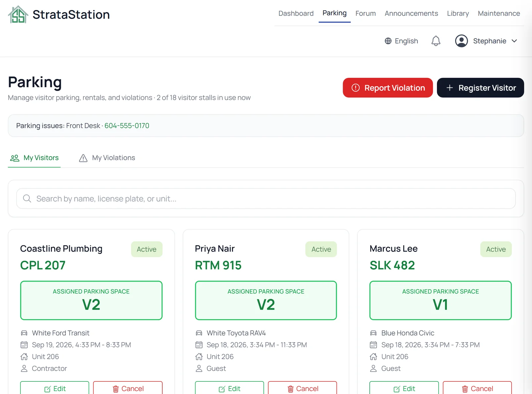
Task: Click the car icon beside White Ford Transit
Action: (x=24, y=333)
